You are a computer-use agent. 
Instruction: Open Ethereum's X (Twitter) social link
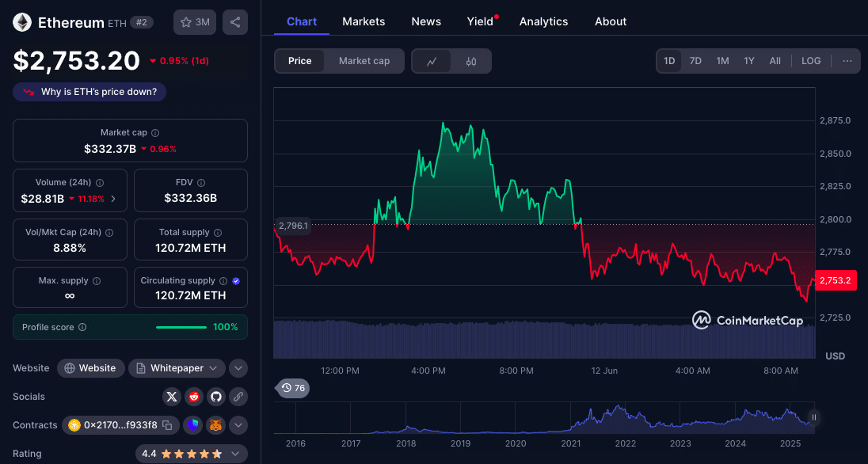point(172,397)
